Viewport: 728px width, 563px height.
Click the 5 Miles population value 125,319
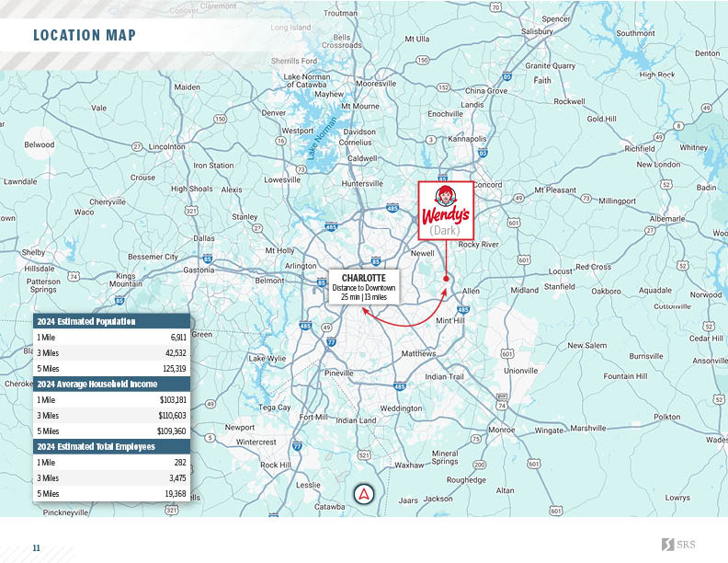click(175, 368)
